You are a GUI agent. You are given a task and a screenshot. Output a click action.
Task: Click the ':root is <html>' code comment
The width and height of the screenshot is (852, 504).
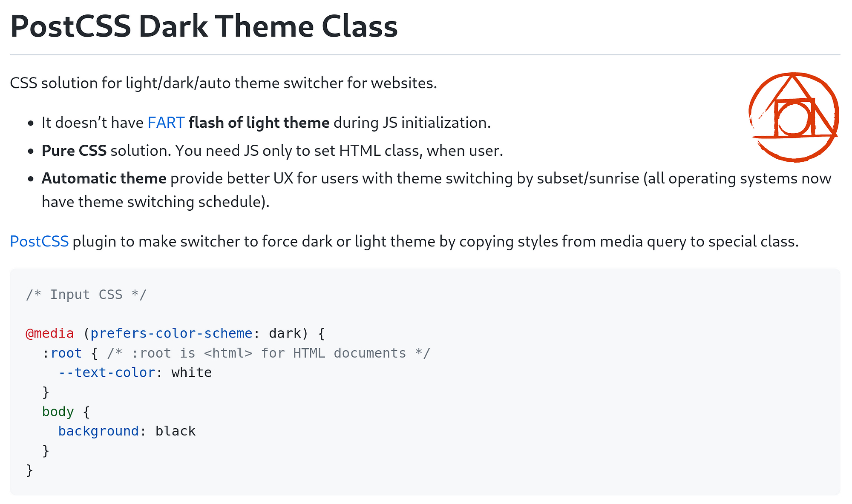point(269,353)
